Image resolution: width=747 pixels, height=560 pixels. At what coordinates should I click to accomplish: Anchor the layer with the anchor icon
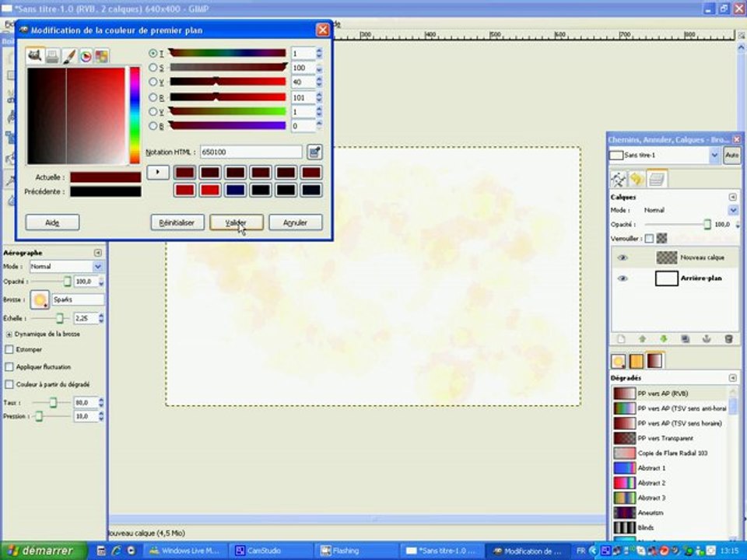pos(707,339)
